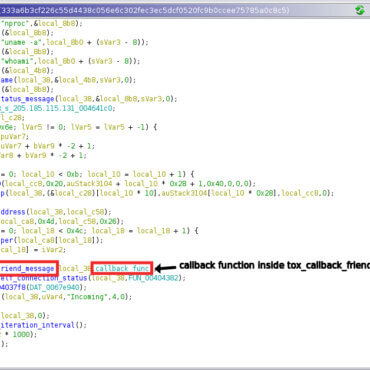370x370 pixels.
Task: Select the "nproc" string literal
Action: [16, 23]
